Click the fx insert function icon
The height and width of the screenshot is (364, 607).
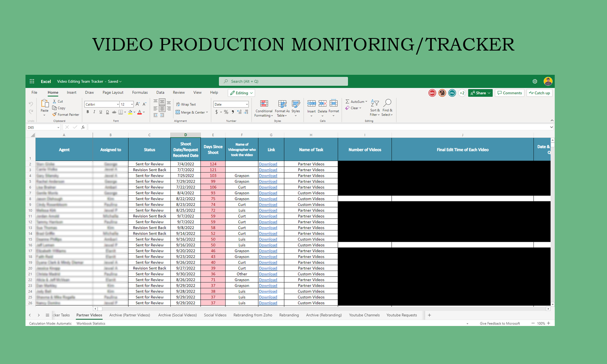coord(83,127)
